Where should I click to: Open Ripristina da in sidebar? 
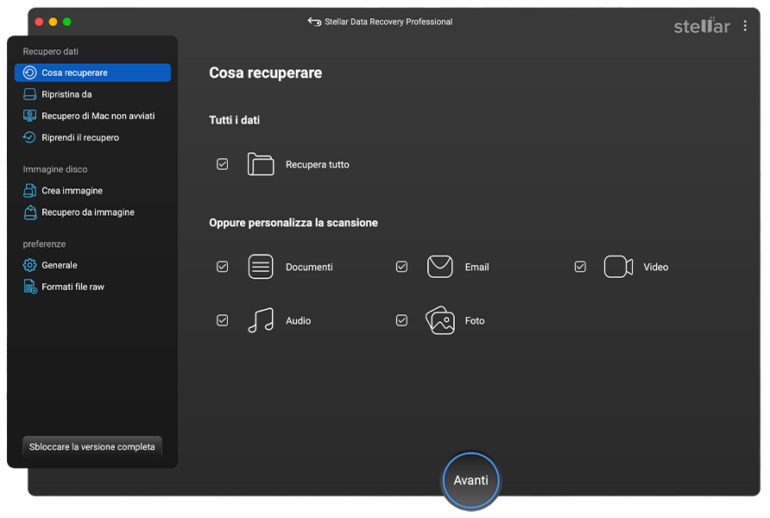click(x=93, y=94)
